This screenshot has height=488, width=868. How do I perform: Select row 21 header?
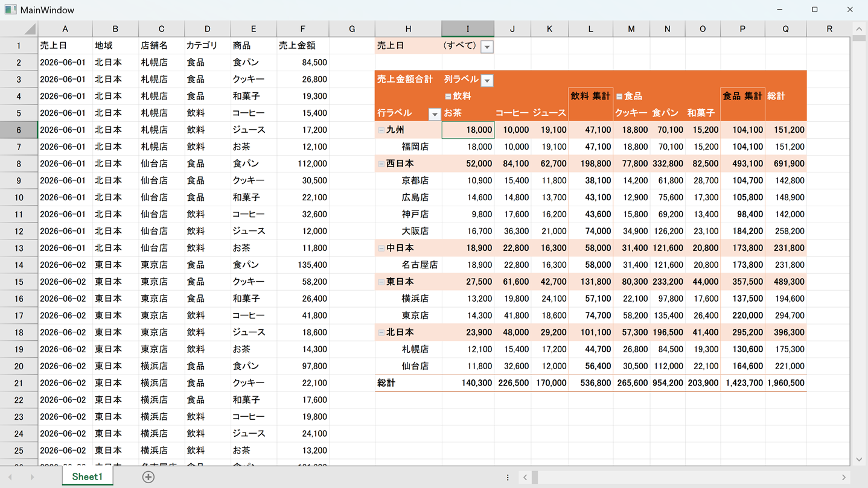tap(19, 383)
